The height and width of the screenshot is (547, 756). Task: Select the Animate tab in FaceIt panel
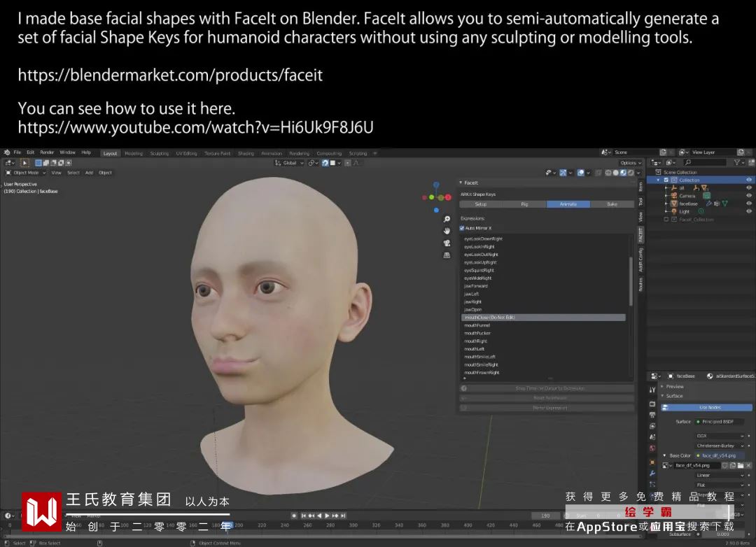pos(568,204)
